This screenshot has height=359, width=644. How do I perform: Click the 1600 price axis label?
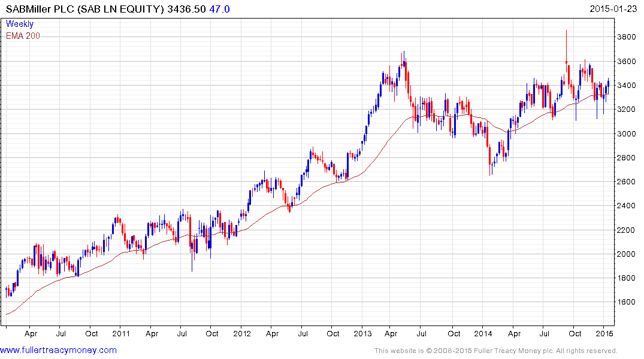click(x=627, y=302)
